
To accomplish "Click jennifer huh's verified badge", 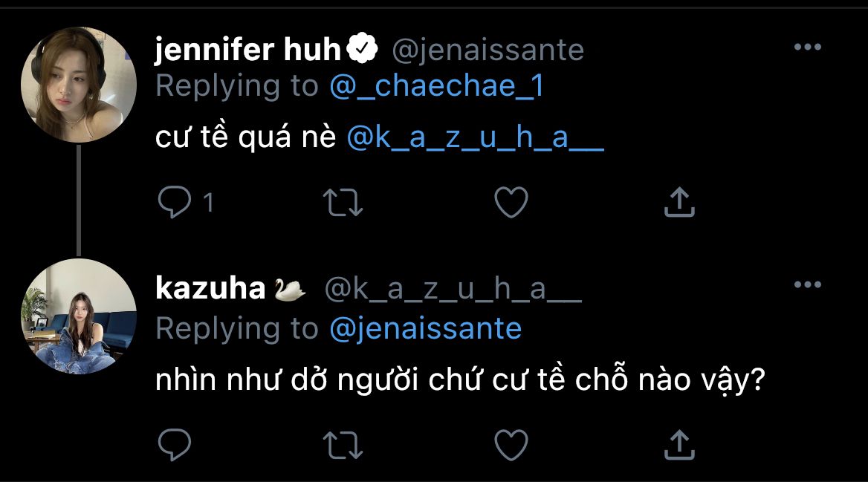I will pos(363,50).
